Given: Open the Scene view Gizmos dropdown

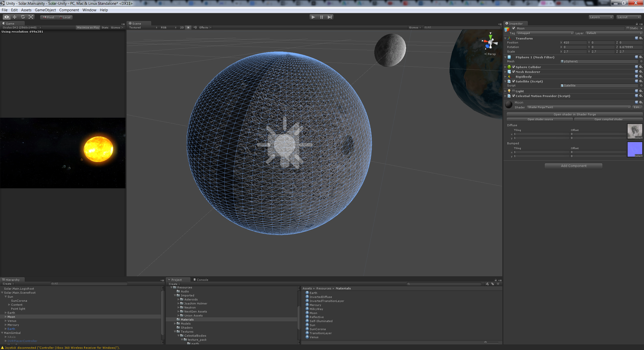Looking at the screenshot, I should 415,27.
